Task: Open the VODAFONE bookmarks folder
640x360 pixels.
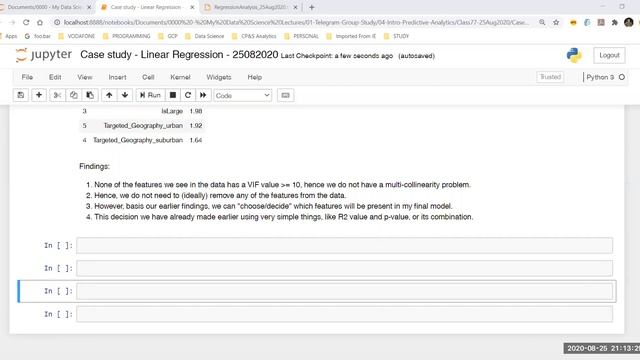Action: (77, 36)
